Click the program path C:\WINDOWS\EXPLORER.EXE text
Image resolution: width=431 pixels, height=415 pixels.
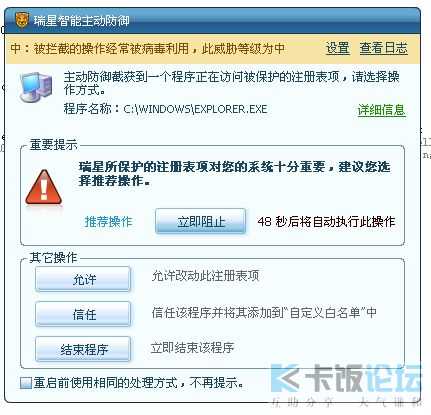coord(195,109)
